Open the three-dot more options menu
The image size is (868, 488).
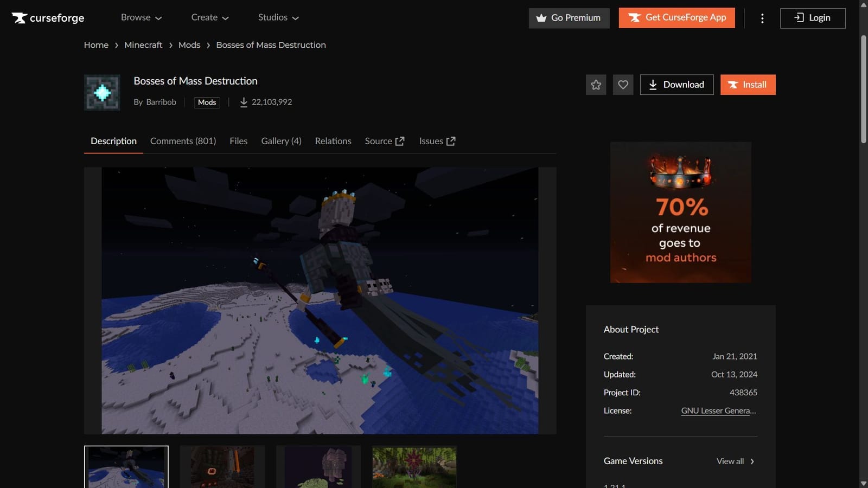[x=762, y=18]
